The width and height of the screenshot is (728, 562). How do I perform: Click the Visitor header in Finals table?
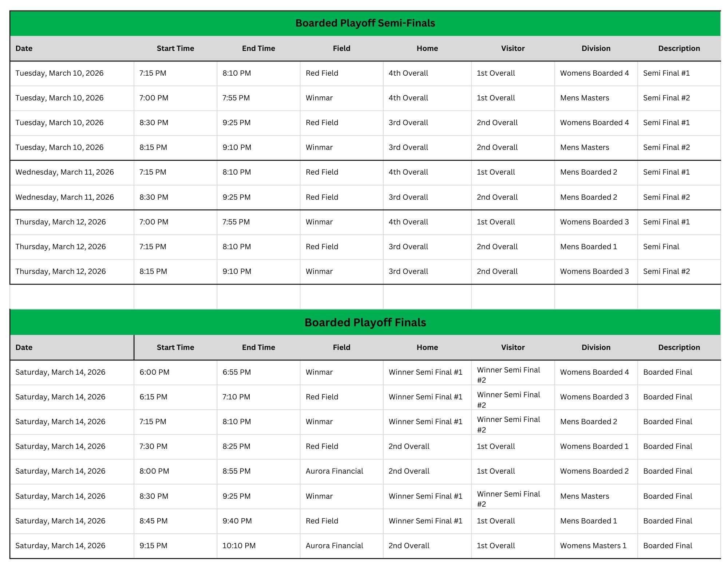(513, 347)
